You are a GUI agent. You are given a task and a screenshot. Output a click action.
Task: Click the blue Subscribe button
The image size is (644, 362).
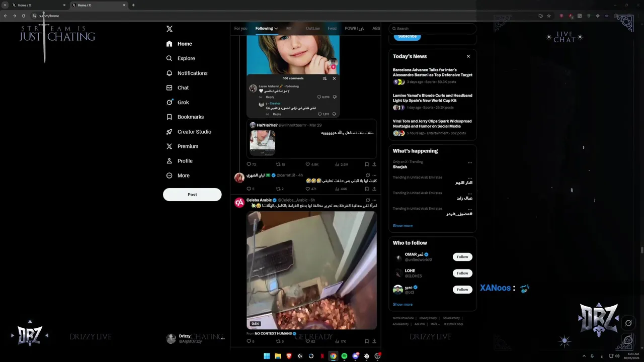(407, 36)
